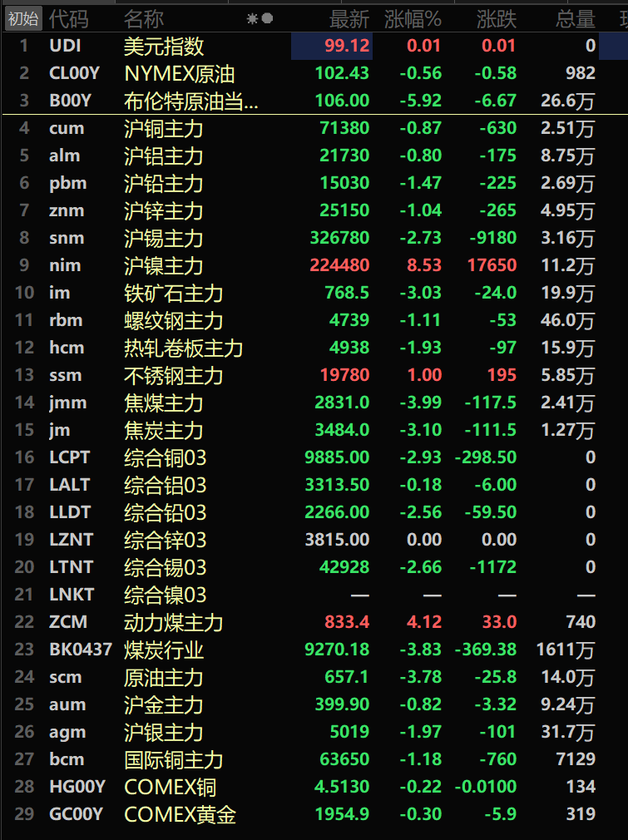Click row number 13 for ssm
Image resolution: width=628 pixels, height=840 pixels.
click(x=25, y=375)
